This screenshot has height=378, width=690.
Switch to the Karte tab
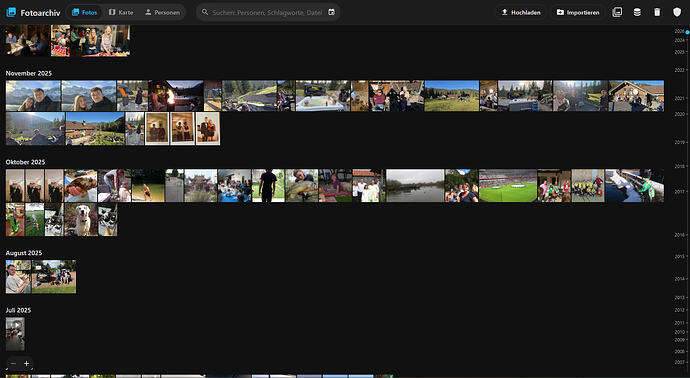tap(121, 12)
